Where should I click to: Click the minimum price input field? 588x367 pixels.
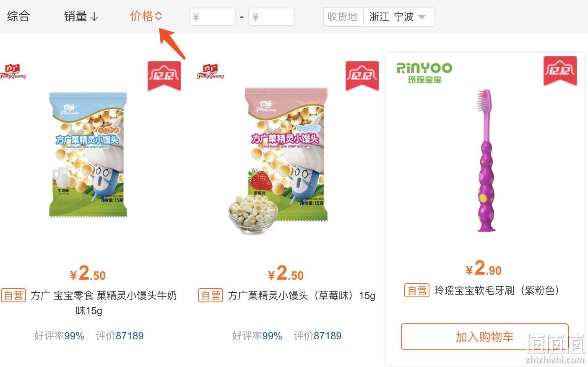(x=212, y=17)
